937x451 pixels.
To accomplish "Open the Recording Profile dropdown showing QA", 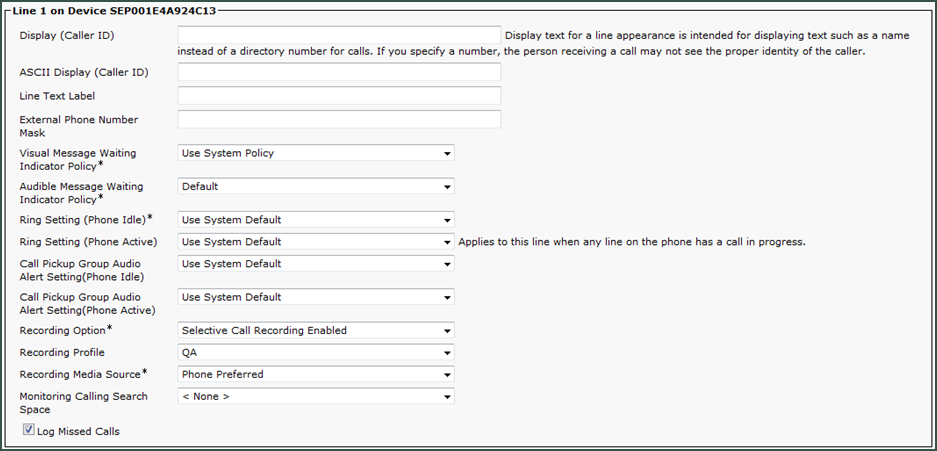I will click(316, 352).
